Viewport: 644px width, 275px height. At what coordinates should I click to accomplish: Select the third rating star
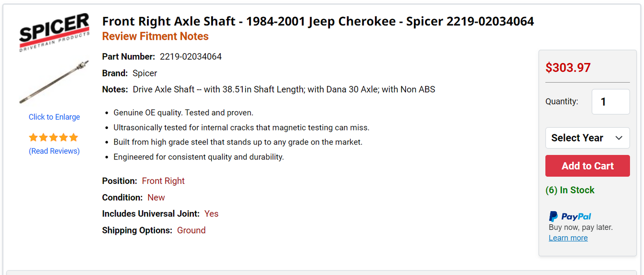point(53,137)
